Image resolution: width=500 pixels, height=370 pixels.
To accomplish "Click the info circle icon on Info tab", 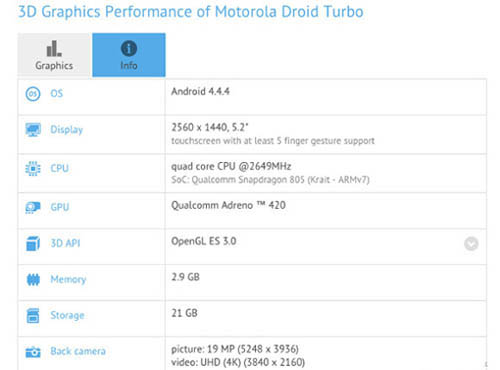I will coord(129,48).
